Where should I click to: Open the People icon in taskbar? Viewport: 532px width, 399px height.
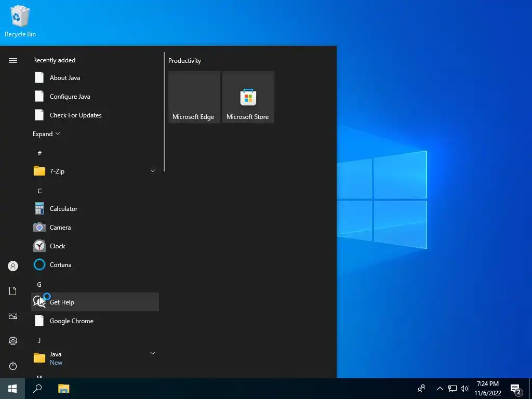point(421,389)
